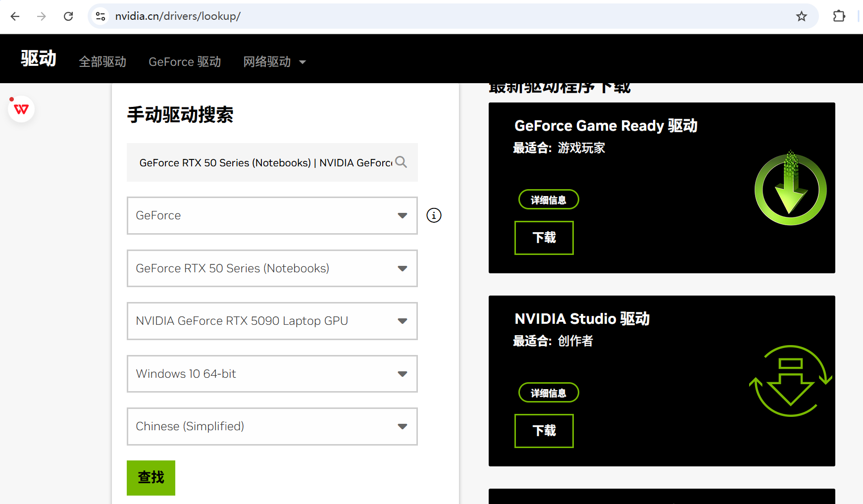
Task: Reload the page with the refresh icon
Action: coord(68,16)
